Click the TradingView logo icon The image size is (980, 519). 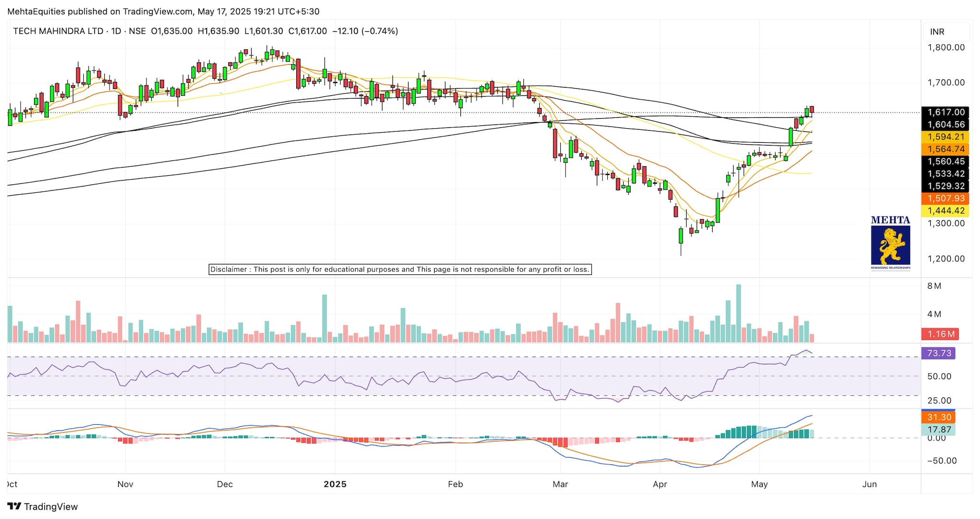click(14, 507)
